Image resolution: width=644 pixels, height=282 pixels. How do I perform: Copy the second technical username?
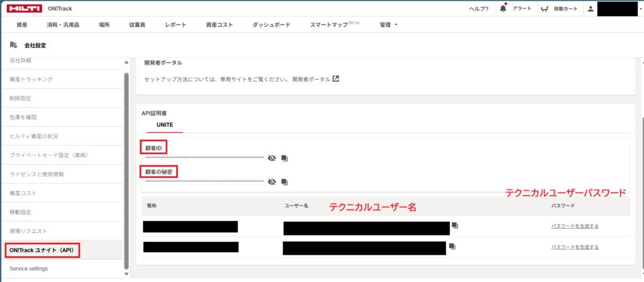[x=452, y=247]
